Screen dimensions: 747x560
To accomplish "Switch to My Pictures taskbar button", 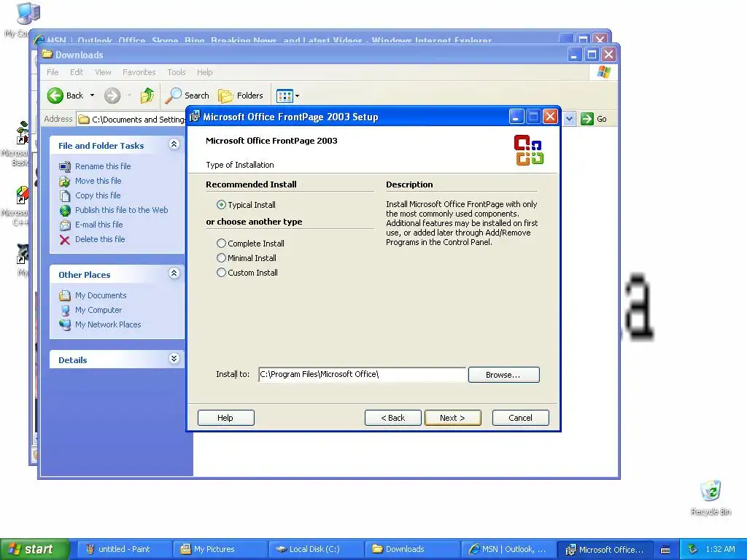I will pyautogui.click(x=220, y=550).
